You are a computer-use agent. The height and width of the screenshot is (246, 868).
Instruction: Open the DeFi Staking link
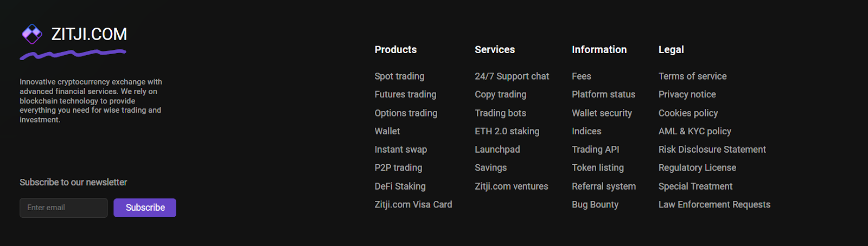coord(400,186)
